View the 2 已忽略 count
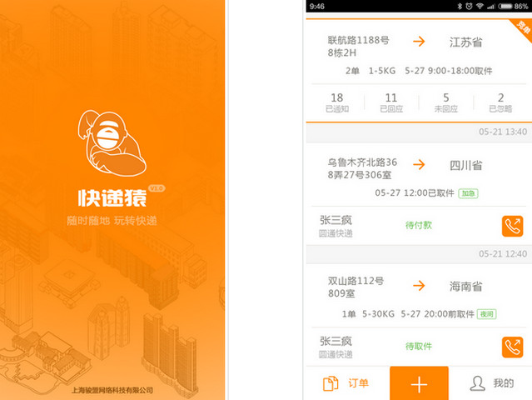532x400 pixels. [500, 102]
